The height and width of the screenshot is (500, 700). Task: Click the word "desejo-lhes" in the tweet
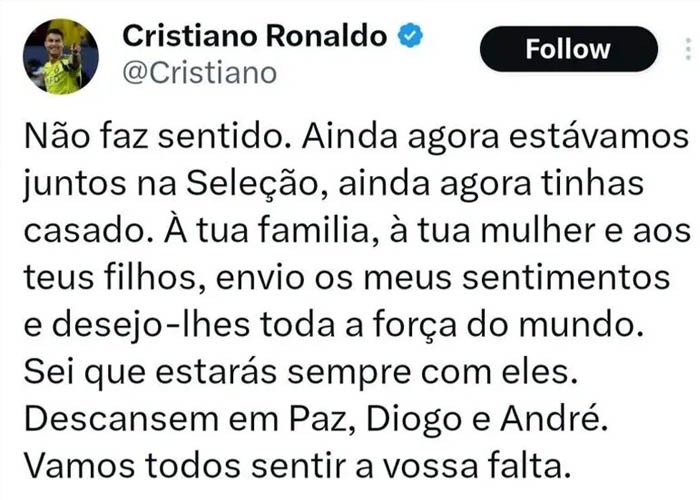[152, 325]
